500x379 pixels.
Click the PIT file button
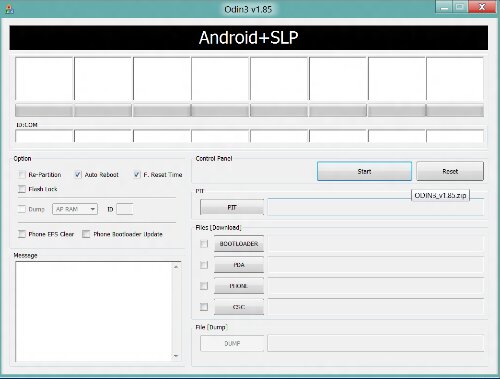[232, 207]
